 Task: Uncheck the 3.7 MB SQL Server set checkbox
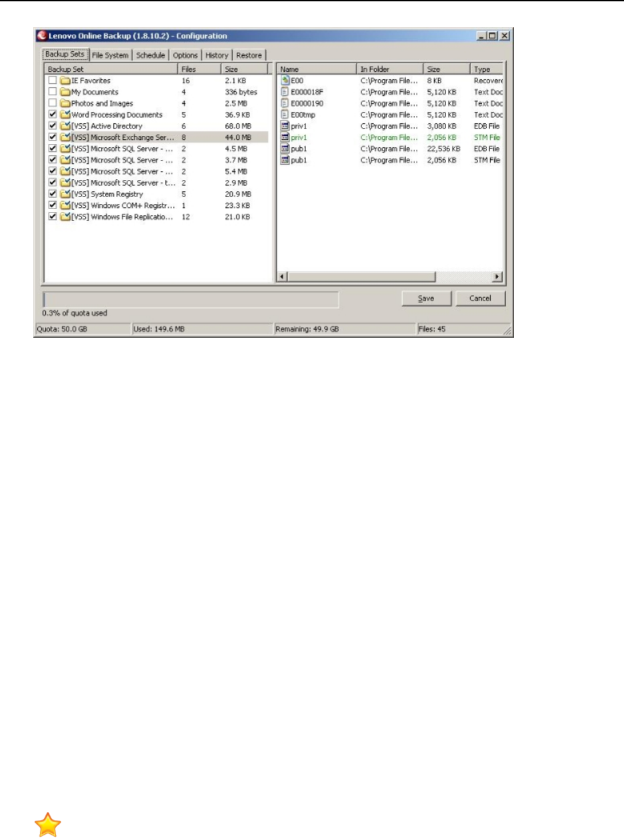click(x=53, y=160)
